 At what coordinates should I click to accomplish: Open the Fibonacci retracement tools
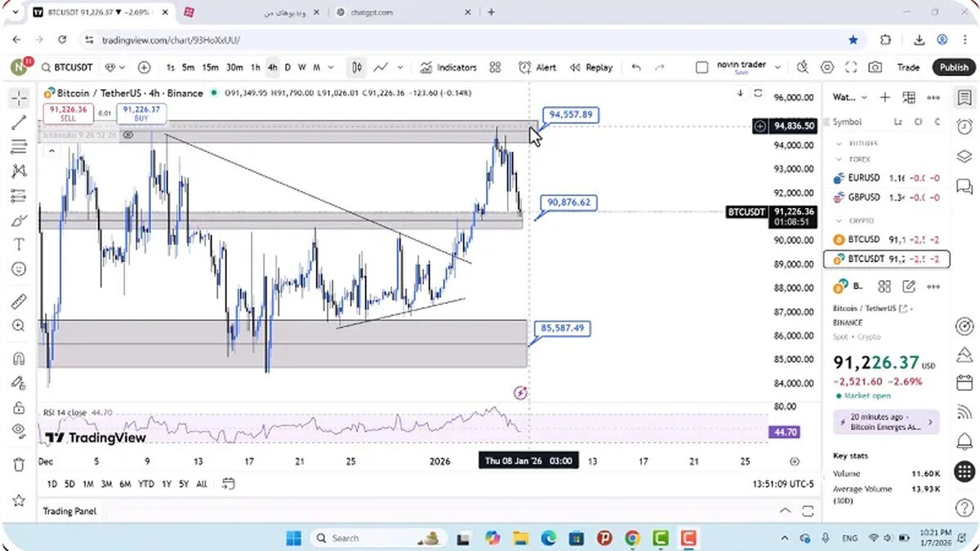(19, 147)
